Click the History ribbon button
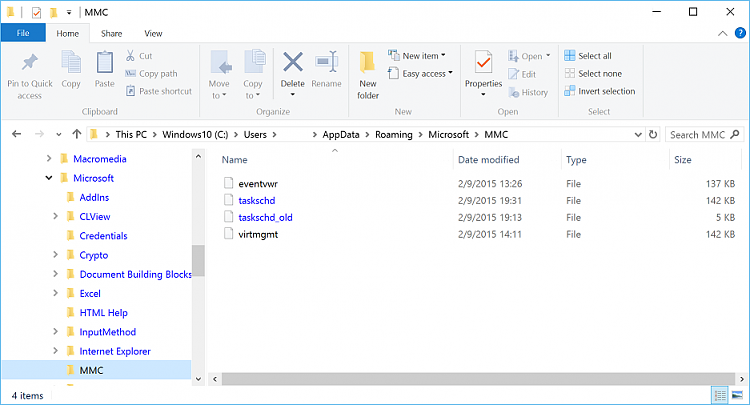Image resolution: width=750 pixels, height=405 pixels. coord(528,92)
